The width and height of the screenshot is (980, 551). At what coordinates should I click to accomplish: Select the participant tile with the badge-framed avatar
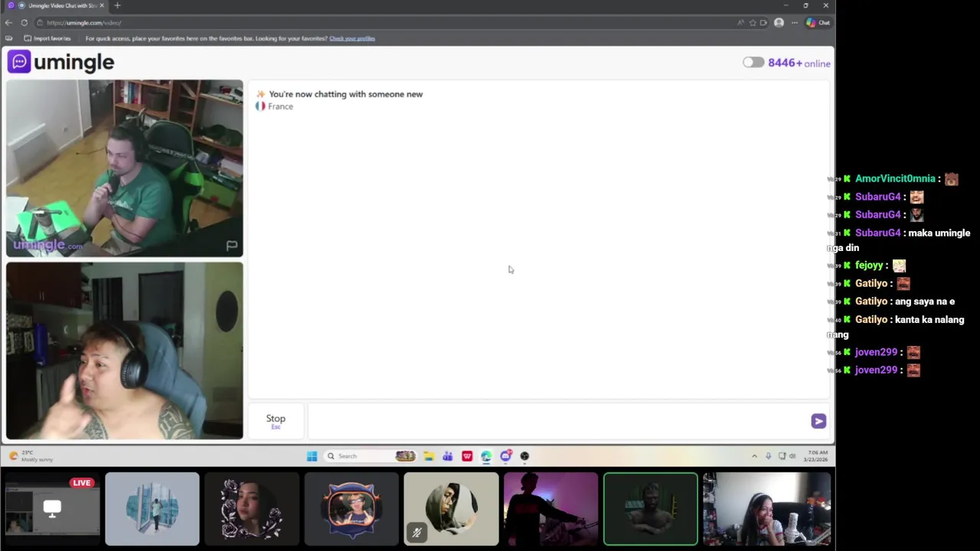(x=351, y=509)
